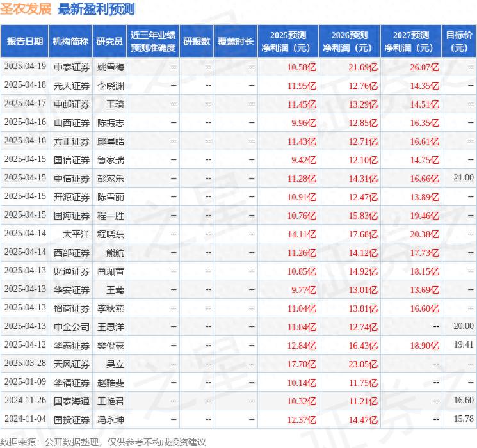
Task: Click the 近三年业绩预测准确度 column header
Action: point(153,42)
